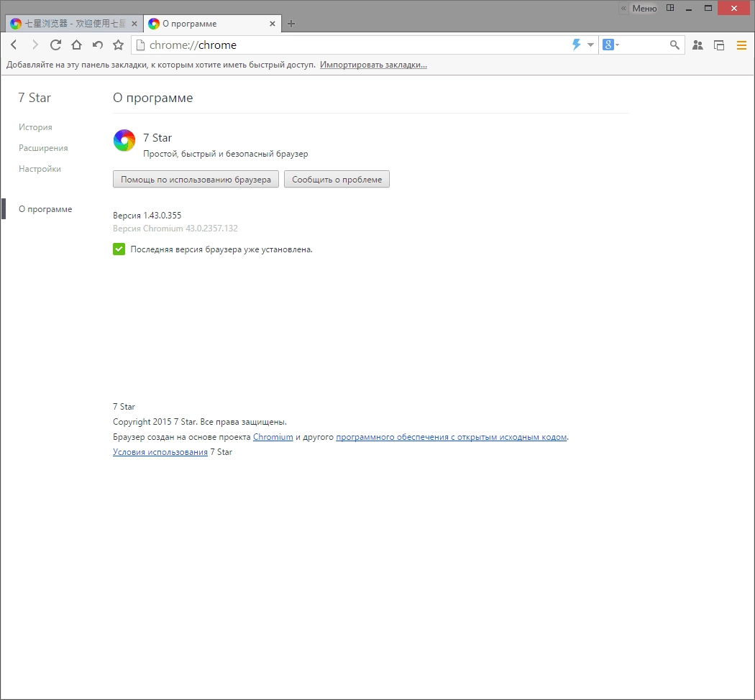Bookmark this page with the star
755x700 pixels.
pos(119,45)
